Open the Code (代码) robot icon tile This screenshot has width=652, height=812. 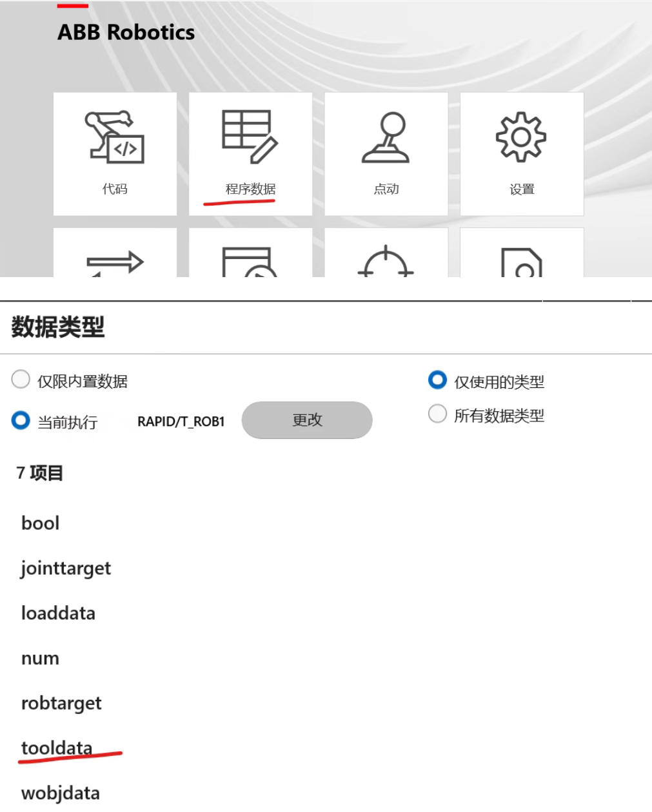point(115,137)
